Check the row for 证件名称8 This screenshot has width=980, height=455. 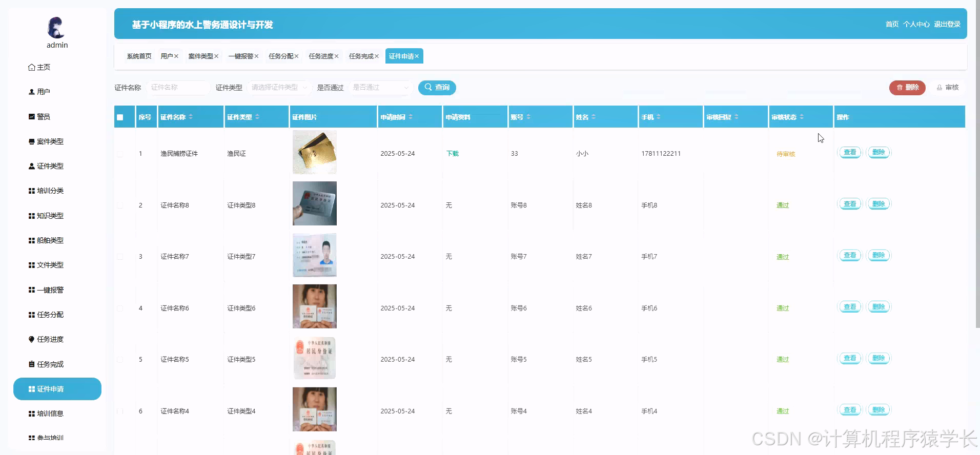(x=120, y=205)
